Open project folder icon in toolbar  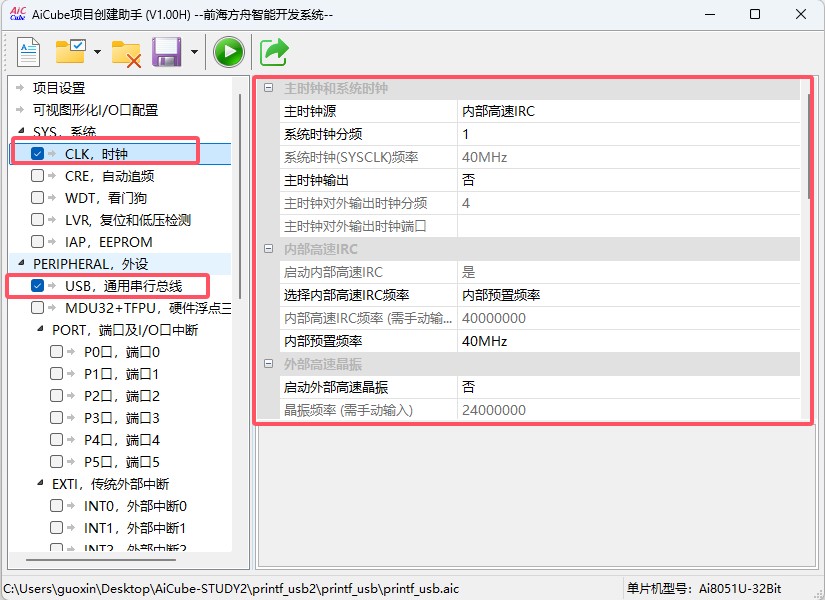71,52
